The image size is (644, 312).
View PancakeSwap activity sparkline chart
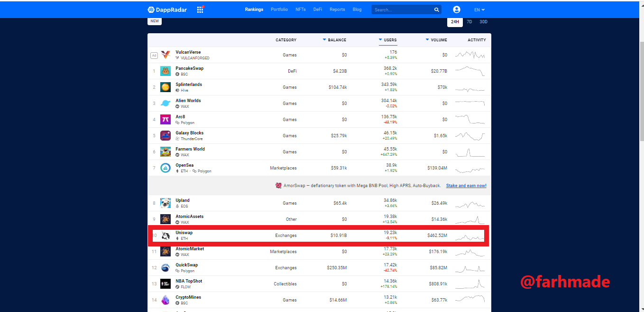pyautogui.click(x=470, y=71)
